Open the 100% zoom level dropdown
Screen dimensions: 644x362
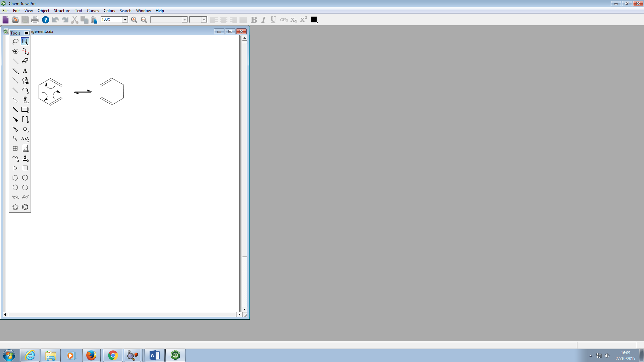point(125,20)
